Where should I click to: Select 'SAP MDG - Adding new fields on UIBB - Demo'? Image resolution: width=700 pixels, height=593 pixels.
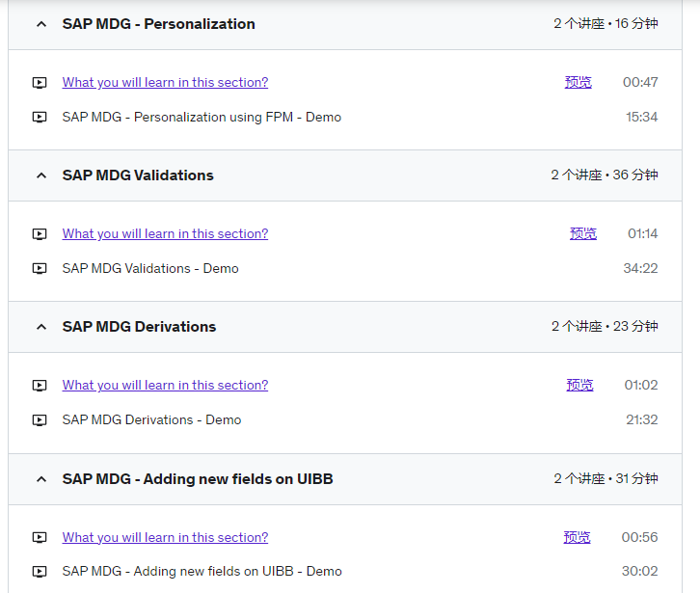coord(202,572)
